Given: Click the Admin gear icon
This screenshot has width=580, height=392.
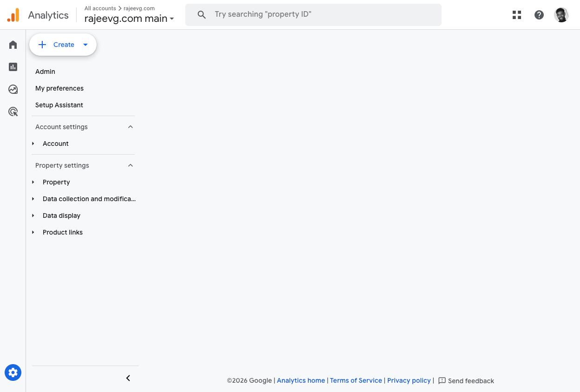Looking at the screenshot, I should point(13,372).
